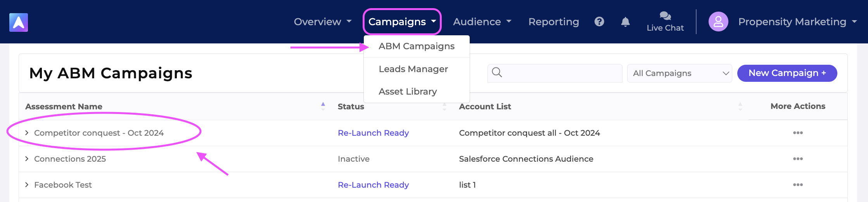Click the Facebook Test campaign name

[x=63, y=185]
